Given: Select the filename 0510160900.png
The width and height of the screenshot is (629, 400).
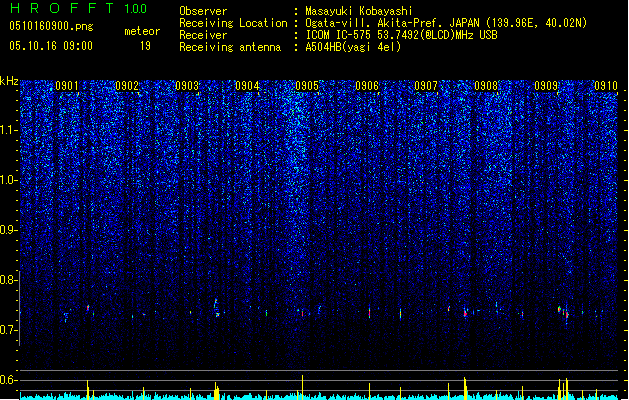Looking at the screenshot, I should click(x=51, y=26).
